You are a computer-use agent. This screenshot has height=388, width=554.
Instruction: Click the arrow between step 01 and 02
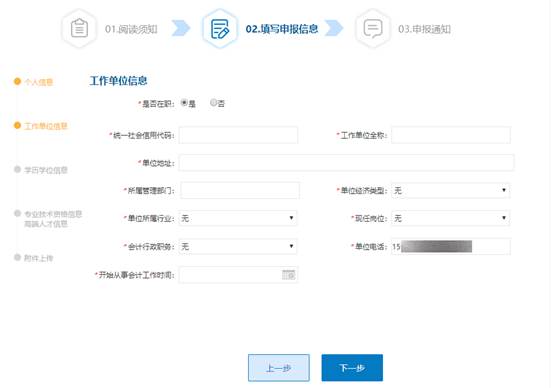point(181,28)
